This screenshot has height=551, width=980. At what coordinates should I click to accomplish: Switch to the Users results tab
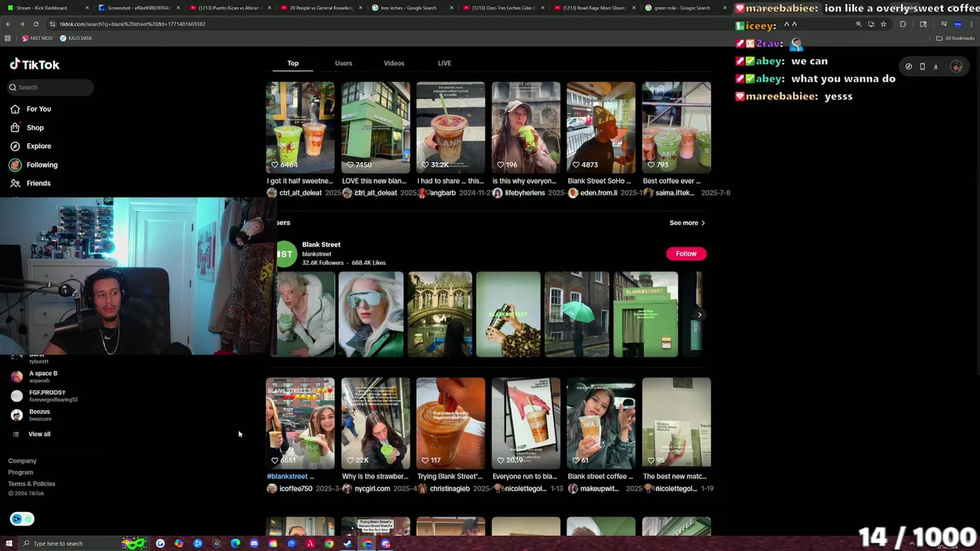coord(343,63)
